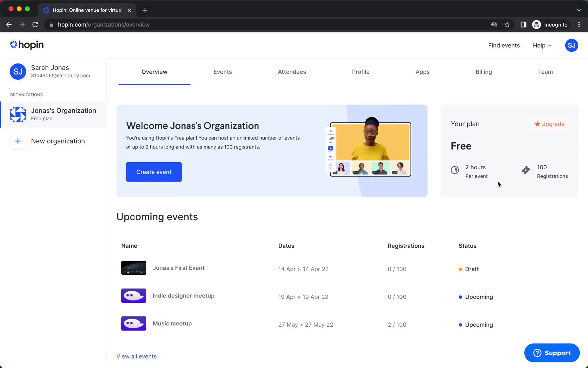Click the pencil icon next to 100 Registrations
The height and width of the screenshot is (368, 588).
coord(526,170)
